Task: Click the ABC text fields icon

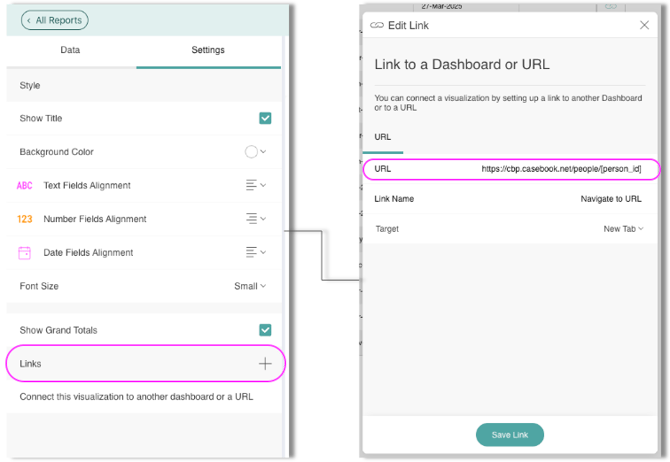Action: tap(25, 186)
